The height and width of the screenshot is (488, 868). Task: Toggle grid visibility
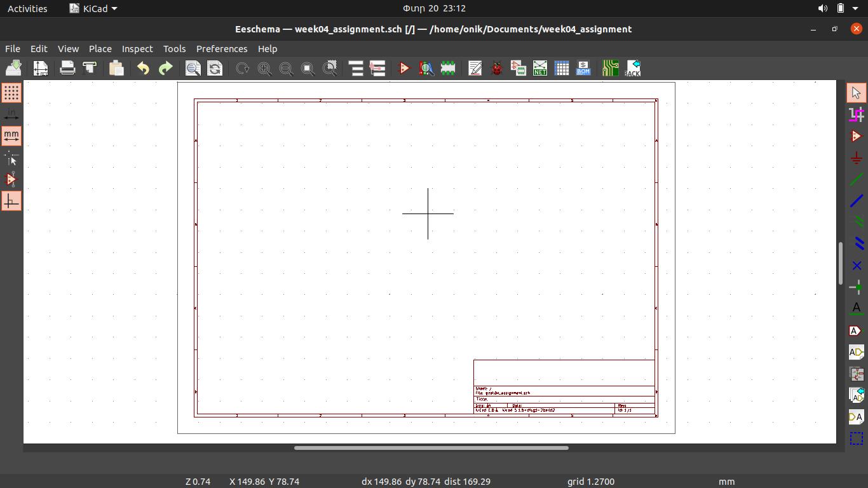[11, 93]
